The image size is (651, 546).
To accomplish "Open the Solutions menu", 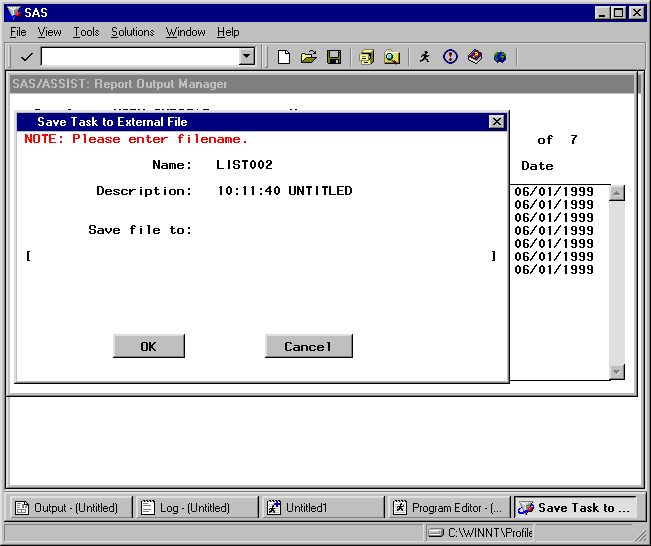I will pos(132,32).
